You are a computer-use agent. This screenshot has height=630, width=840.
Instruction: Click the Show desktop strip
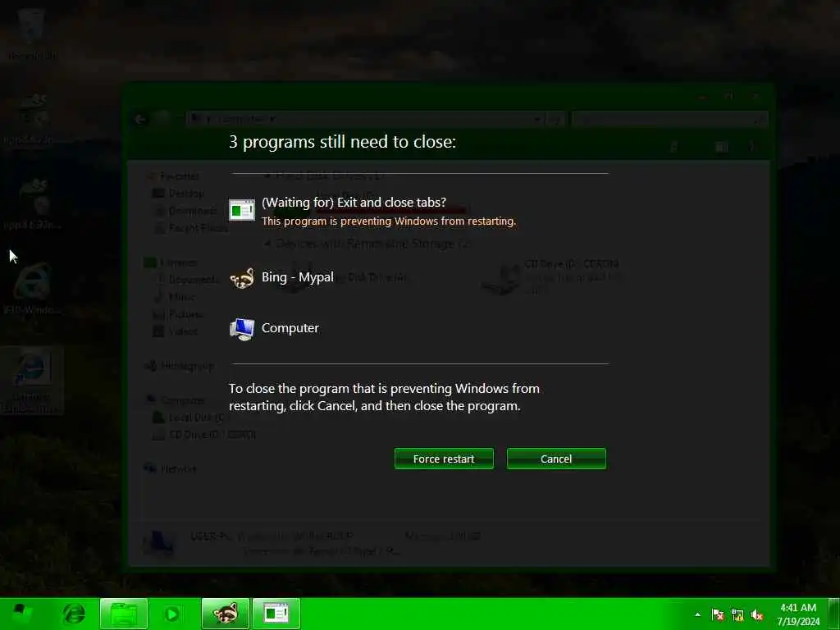pyautogui.click(x=833, y=614)
